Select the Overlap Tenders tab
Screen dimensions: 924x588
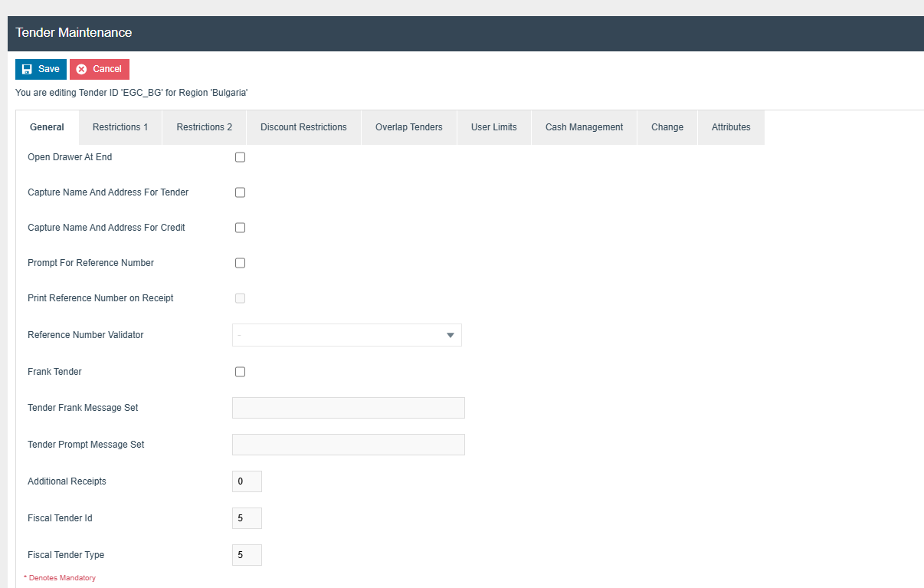pos(408,127)
